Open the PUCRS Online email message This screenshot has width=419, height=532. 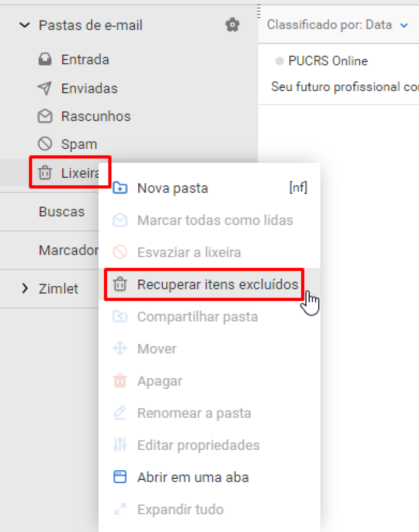click(x=339, y=74)
